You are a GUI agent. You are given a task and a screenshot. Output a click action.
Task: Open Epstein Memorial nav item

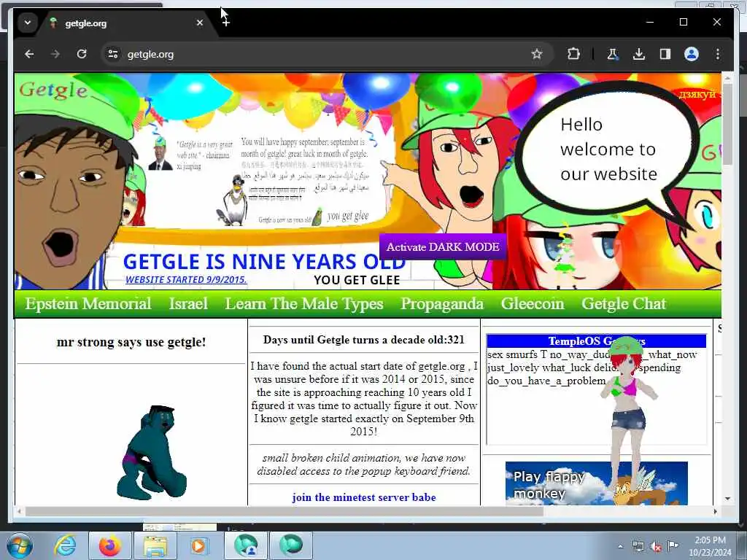88,304
